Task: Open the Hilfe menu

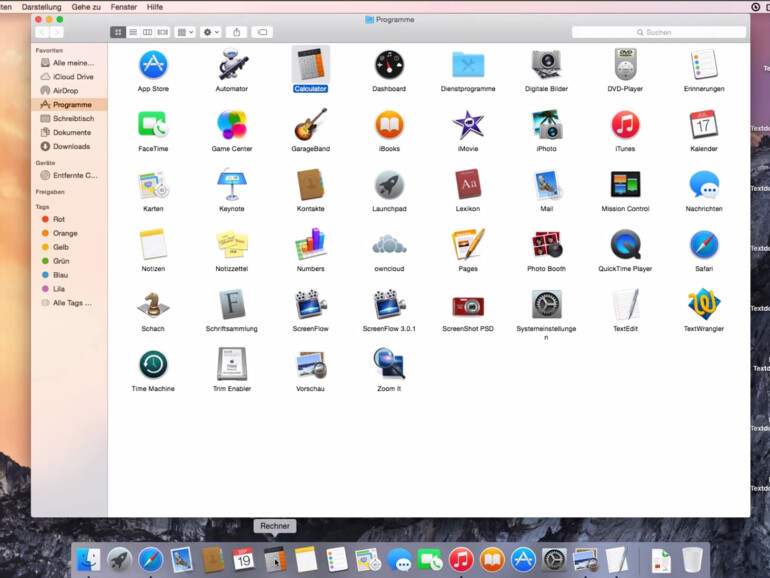Action: (155, 7)
